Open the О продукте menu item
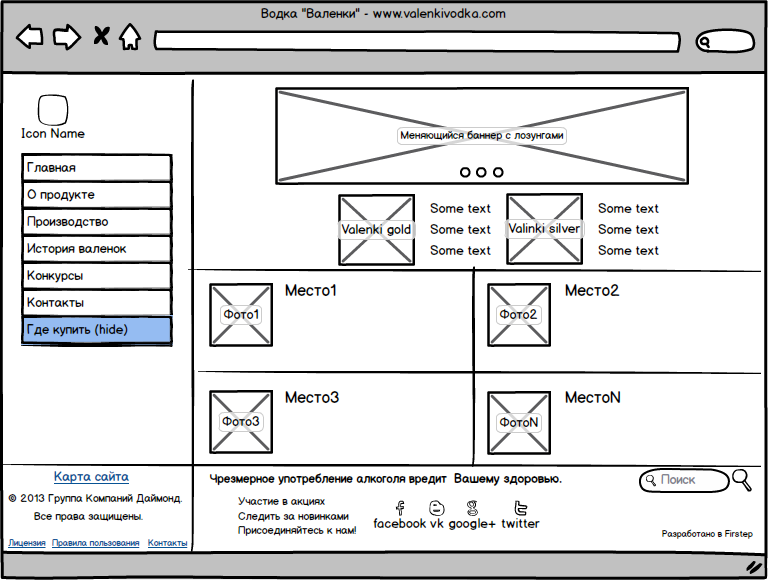This screenshot has width=768, height=580. [x=96, y=194]
